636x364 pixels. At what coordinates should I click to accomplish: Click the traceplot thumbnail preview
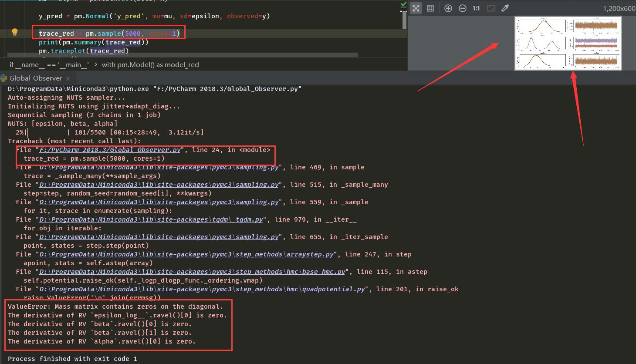tap(568, 43)
